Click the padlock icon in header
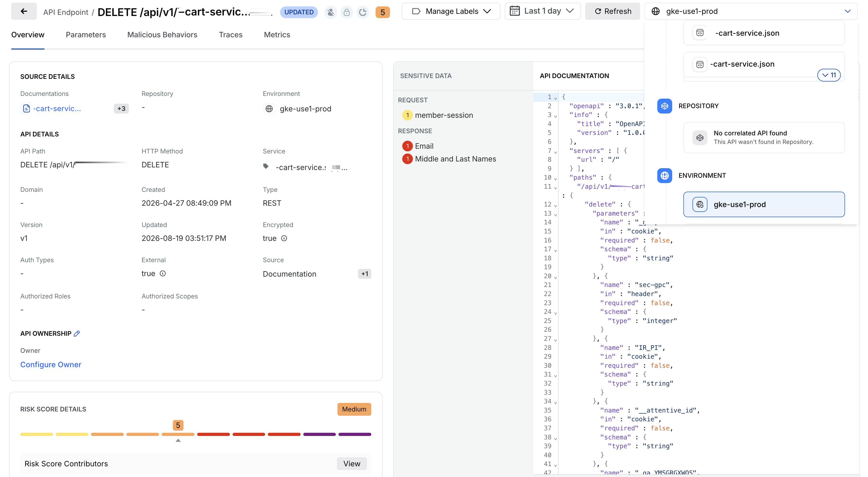Screen dimensions: 868x477 [347, 12]
